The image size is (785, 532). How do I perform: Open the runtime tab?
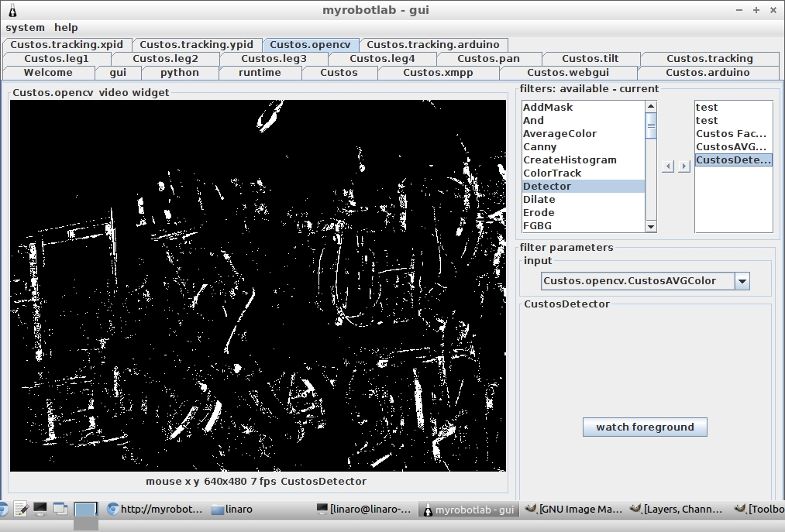click(260, 73)
